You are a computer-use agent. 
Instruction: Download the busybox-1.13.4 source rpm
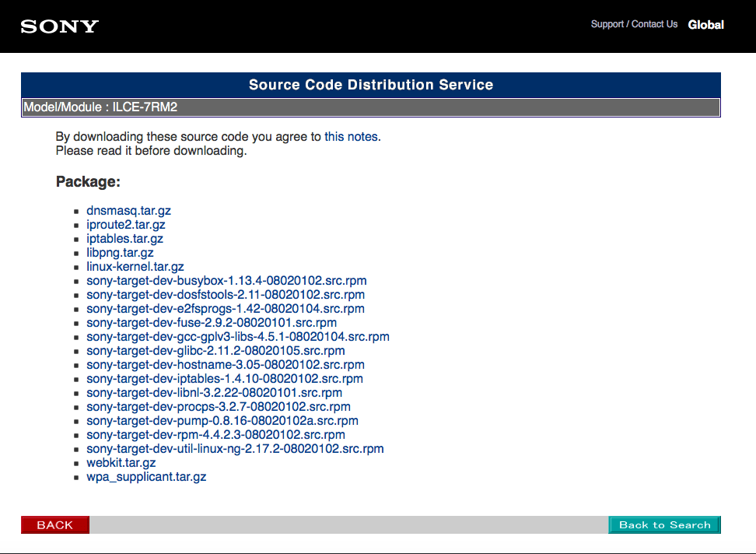(x=226, y=281)
